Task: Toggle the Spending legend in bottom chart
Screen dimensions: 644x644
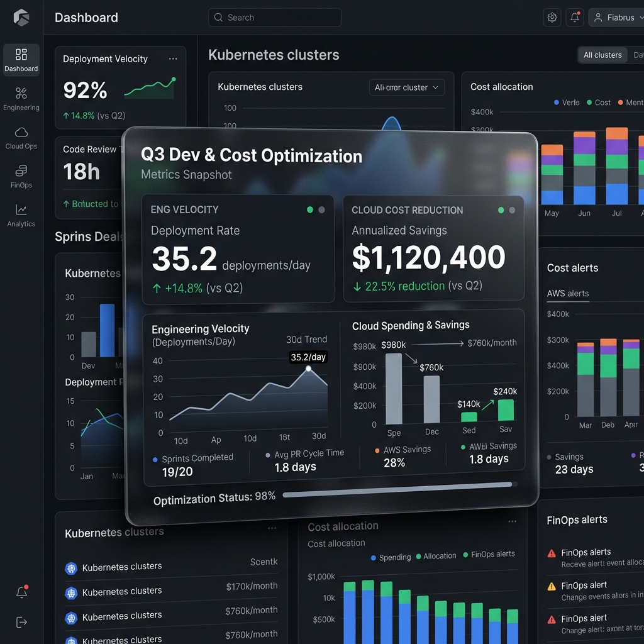Action: click(x=391, y=557)
